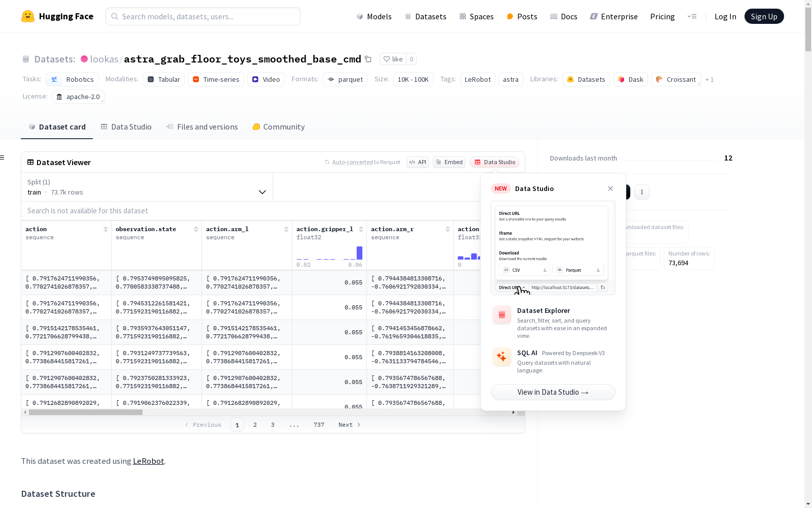This screenshot has height=508, width=812.
Task: Go to the Community tab
Action: pyautogui.click(x=278, y=127)
